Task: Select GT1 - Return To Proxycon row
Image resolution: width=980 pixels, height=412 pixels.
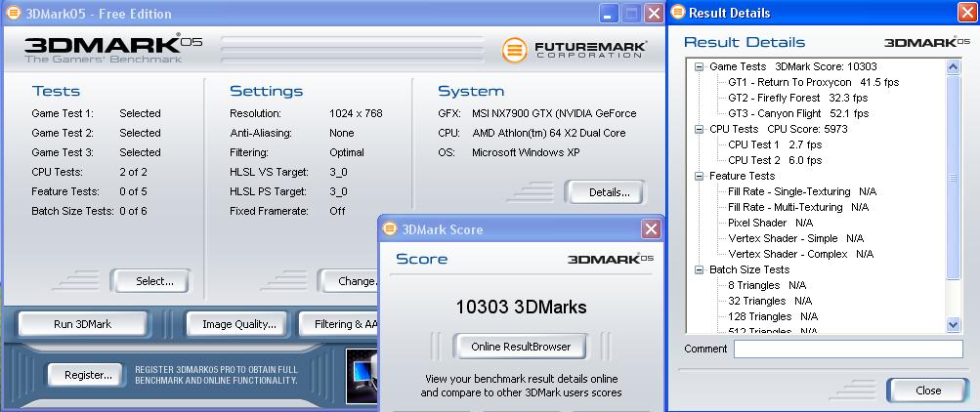Action: tap(813, 82)
